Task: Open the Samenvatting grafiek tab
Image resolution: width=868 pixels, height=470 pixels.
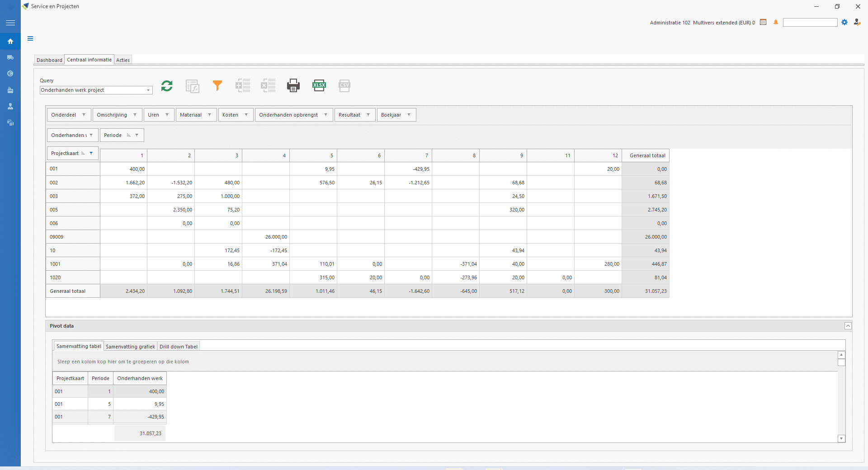Action: click(130, 347)
